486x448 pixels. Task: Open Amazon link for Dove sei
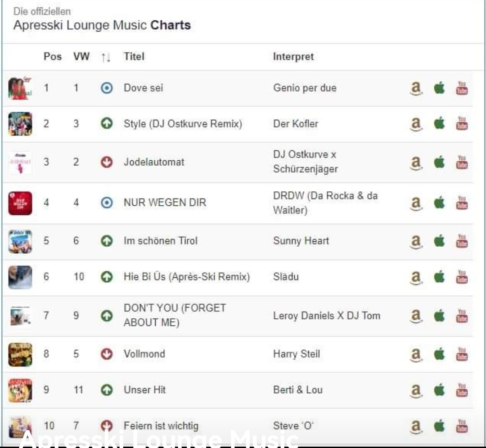point(416,88)
